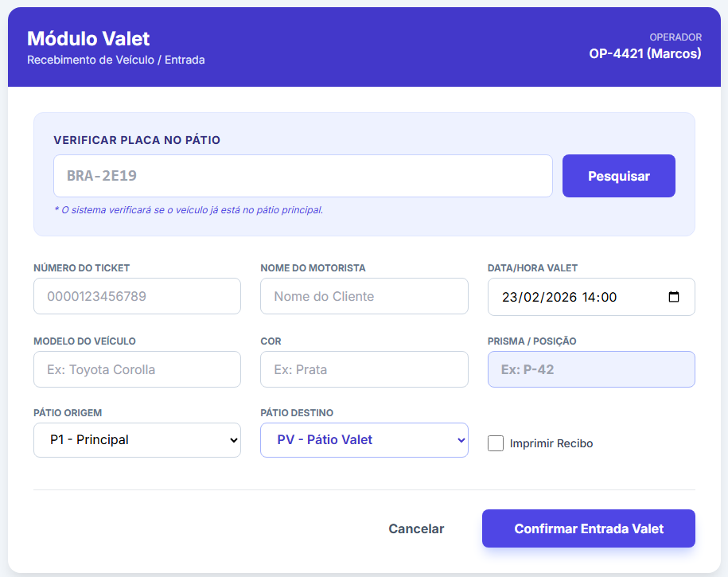The width and height of the screenshot is (728, 577).
Task: Open the calendar picker icon in Data/Hora Valet
Action: pos(674,297)
